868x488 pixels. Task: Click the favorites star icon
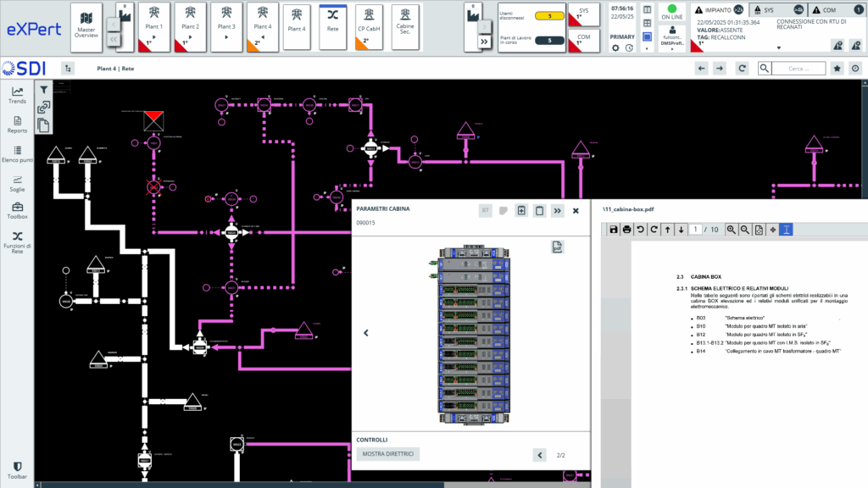click(837, 69)
